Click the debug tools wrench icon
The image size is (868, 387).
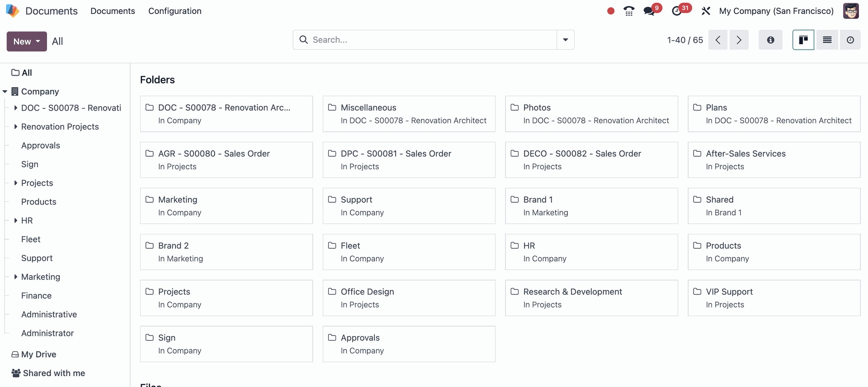click(x=706, y=11)
